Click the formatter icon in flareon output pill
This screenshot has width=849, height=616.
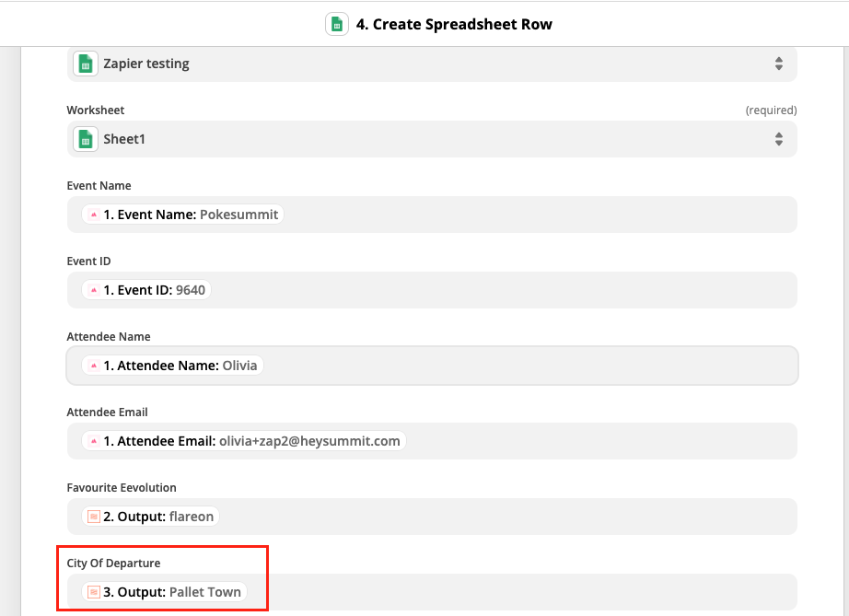[x=94, y=517]
